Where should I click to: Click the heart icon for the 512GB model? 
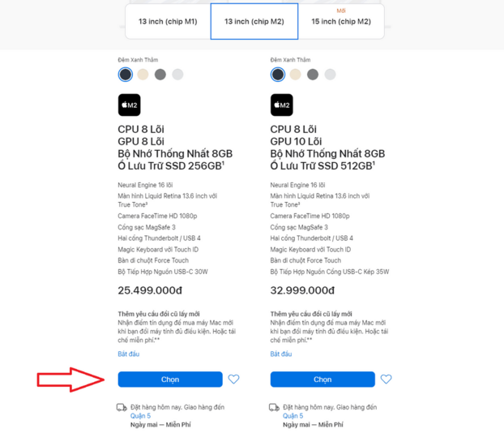[386, 380]
